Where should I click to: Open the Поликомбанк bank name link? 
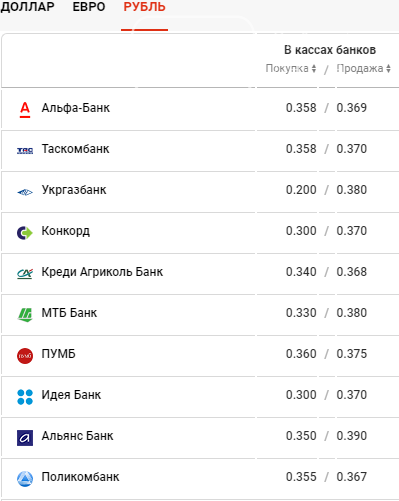80,477
